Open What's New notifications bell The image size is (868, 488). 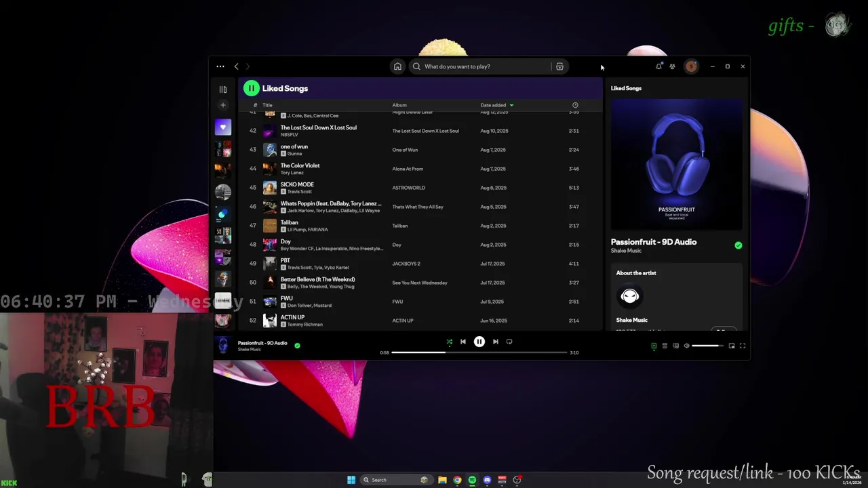[x=658, y=66]
